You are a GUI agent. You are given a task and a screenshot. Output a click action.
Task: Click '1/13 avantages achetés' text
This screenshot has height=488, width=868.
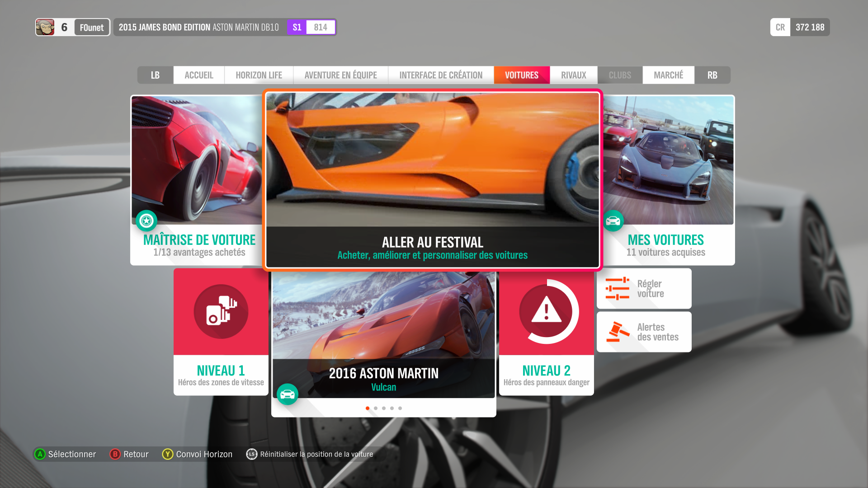[x=199, y=252]
